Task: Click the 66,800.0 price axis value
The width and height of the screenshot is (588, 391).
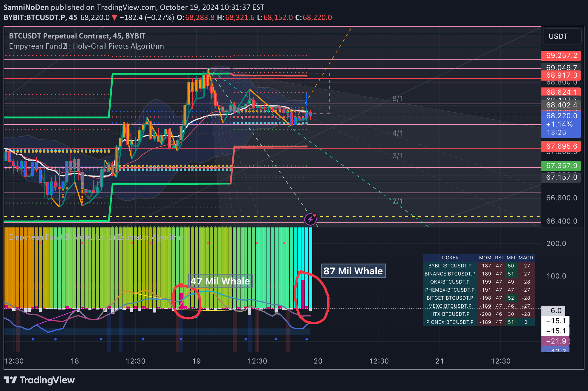Action: pyautogui.click(x=561, y=198)
